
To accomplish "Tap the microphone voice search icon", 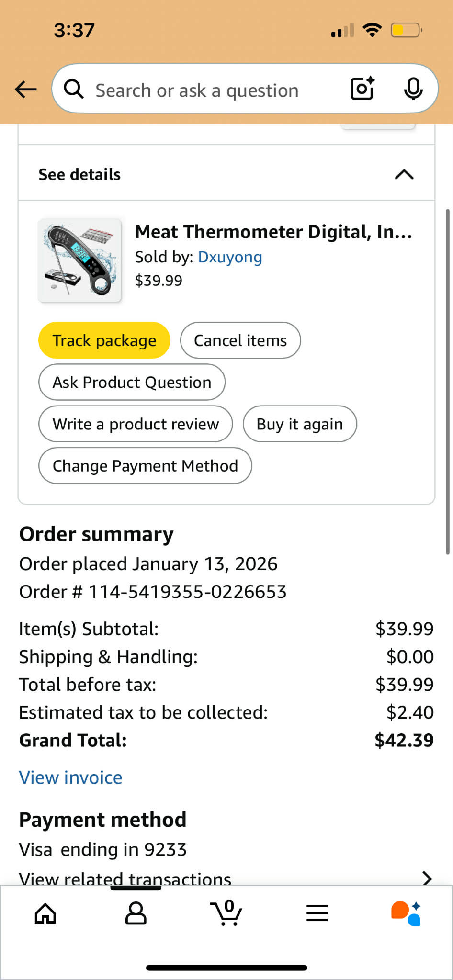I will click(x=413, y=89).
